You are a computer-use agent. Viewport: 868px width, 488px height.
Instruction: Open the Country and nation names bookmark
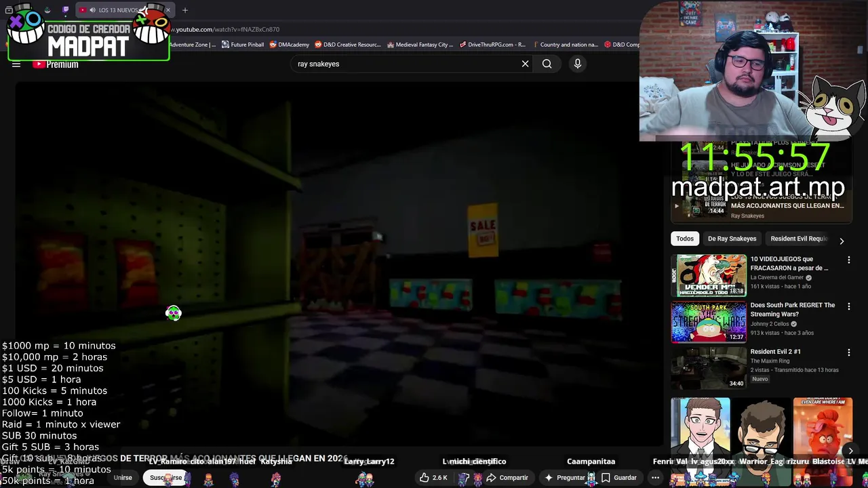pos(564,45)
